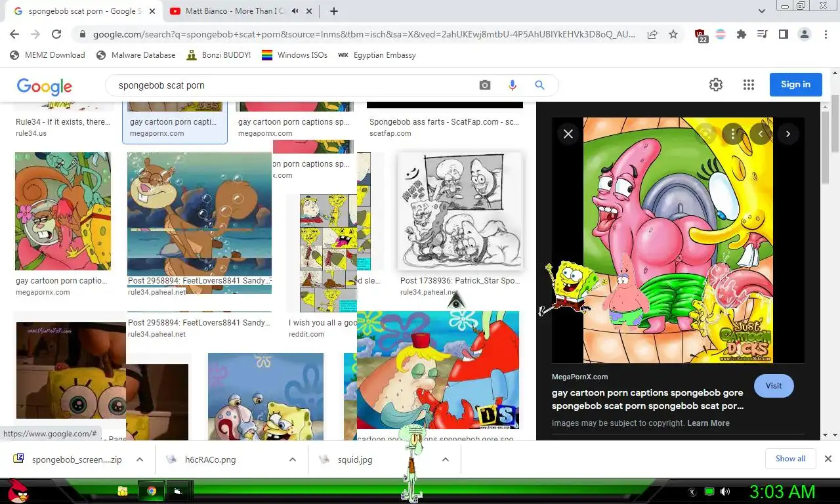Follow the Learn More copyright link

(708, 423)
